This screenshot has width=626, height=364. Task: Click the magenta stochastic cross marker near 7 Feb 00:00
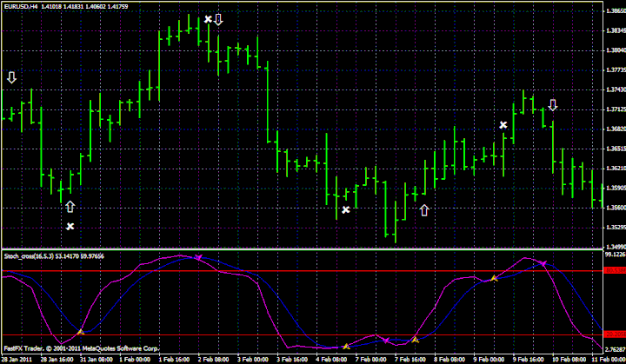[386, 341]
